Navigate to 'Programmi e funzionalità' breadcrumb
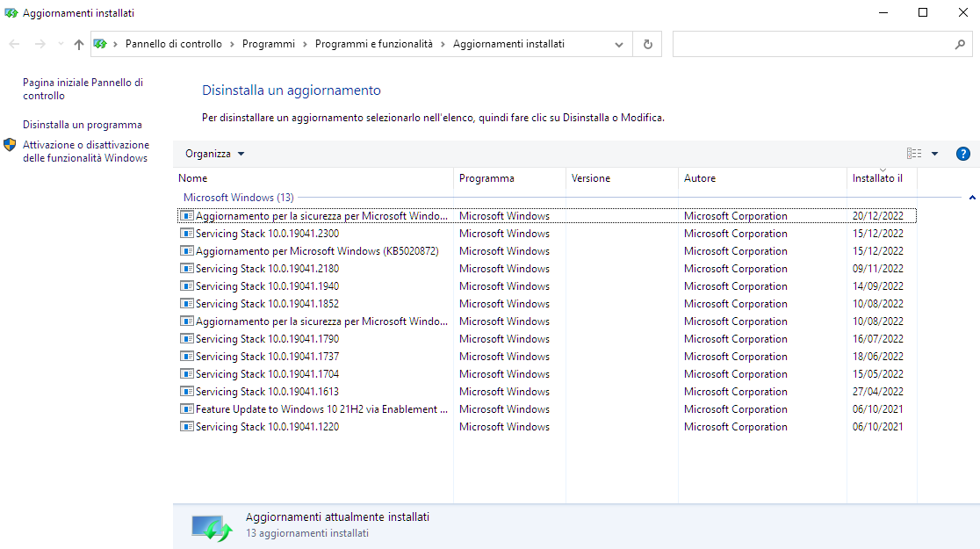980x549 pixels. click(374, 44)
